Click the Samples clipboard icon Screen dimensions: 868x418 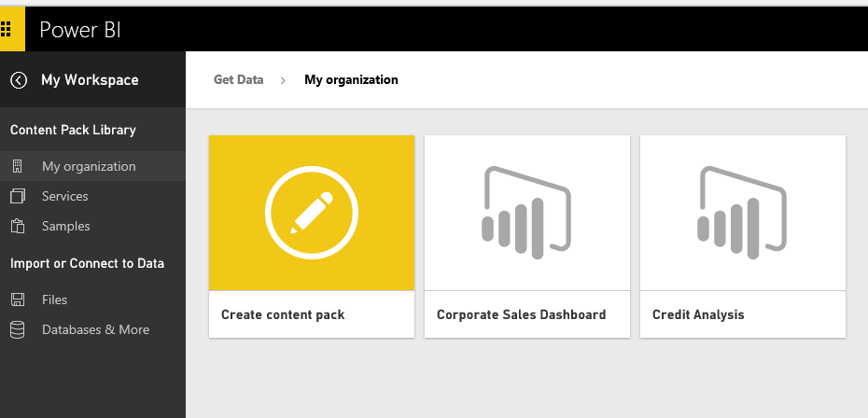pos(17,227)
